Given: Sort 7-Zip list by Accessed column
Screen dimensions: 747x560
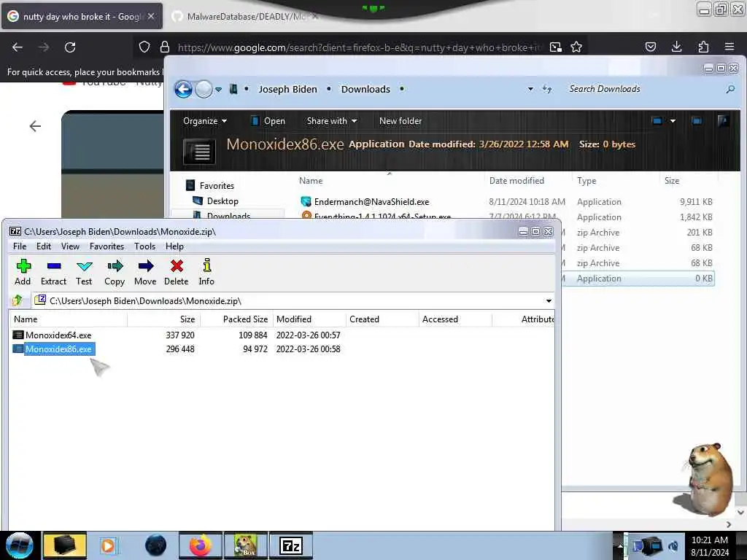Looking at the screenshot, I should [455, 319].
